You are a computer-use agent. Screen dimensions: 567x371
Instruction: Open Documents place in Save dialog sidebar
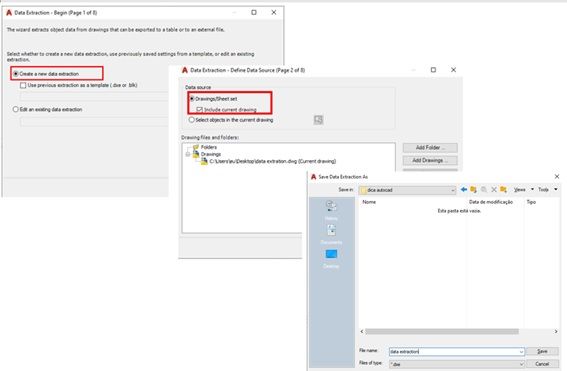331,234
